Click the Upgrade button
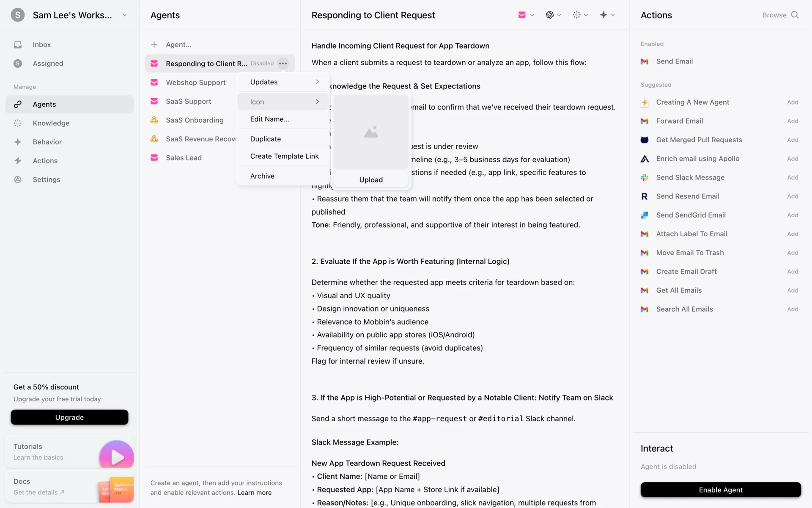The image size is (812, 508). pos(69,417)
